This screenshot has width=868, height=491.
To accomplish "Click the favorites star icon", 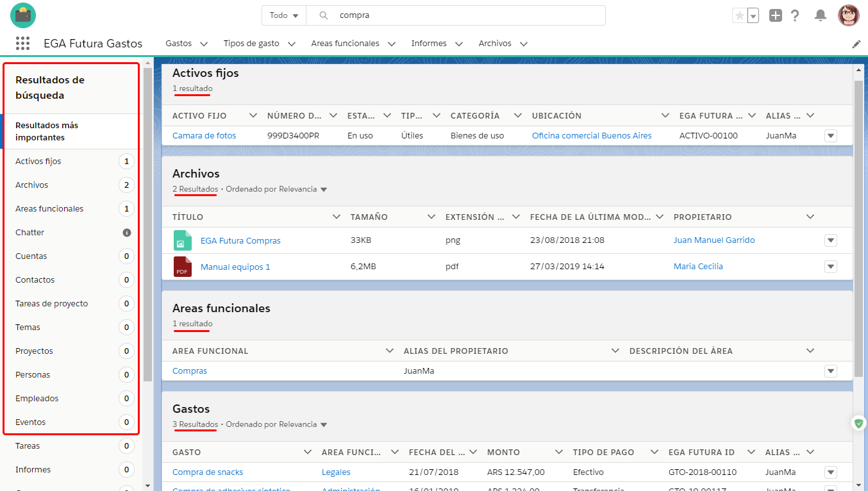I will (739, 15).
